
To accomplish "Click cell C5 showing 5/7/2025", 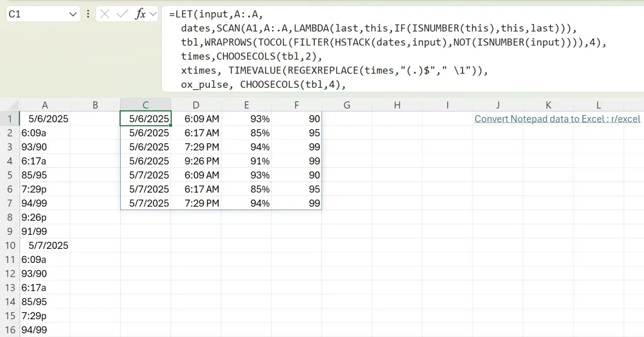I will click(145, 175).
